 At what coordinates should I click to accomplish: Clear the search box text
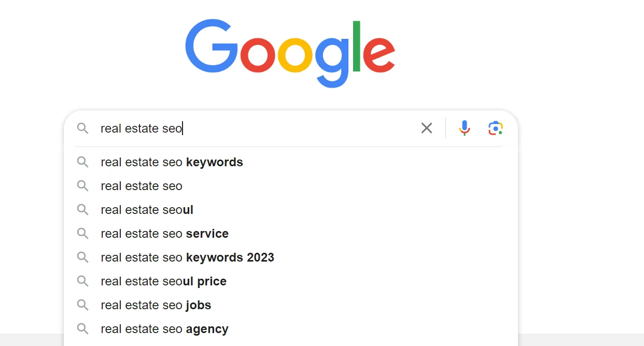pos(426,128)
